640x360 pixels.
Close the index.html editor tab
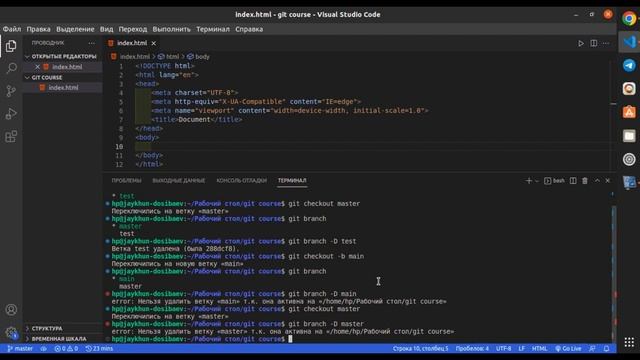pos(153,43)
